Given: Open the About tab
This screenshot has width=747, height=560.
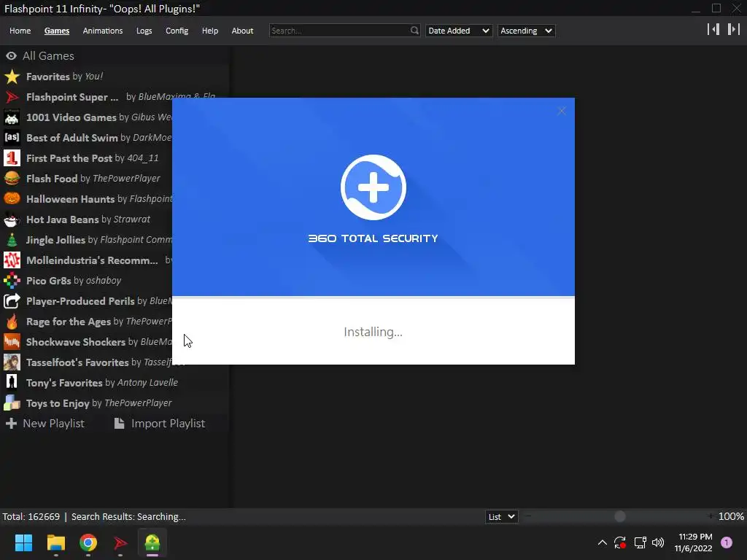Looking at the screenshot, I should pyautogui.click(x=242, y=31).
